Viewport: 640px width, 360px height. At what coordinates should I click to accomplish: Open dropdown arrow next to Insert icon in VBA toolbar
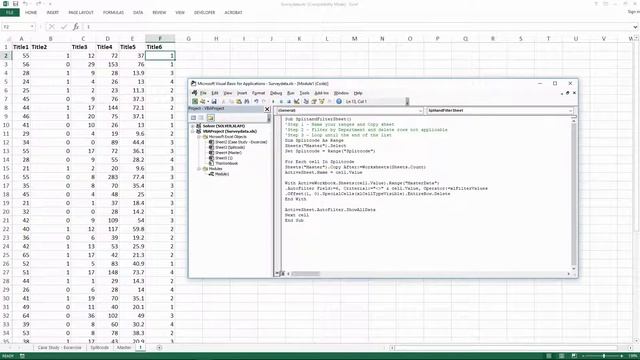tap(208, 101)
